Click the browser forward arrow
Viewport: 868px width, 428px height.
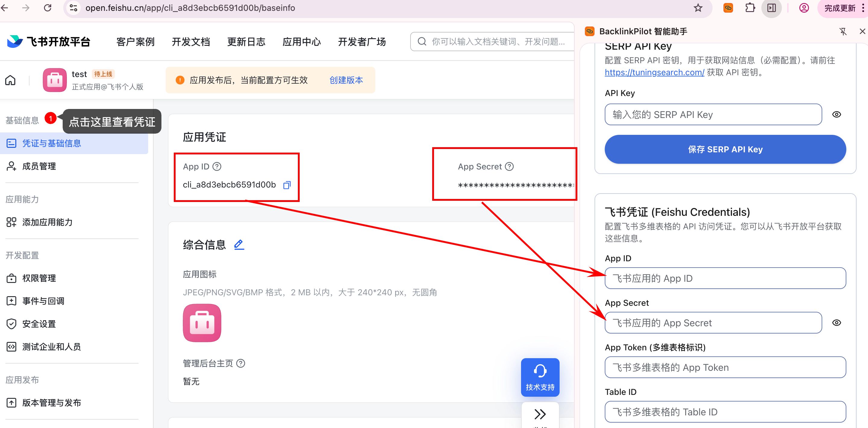point(26,8)
